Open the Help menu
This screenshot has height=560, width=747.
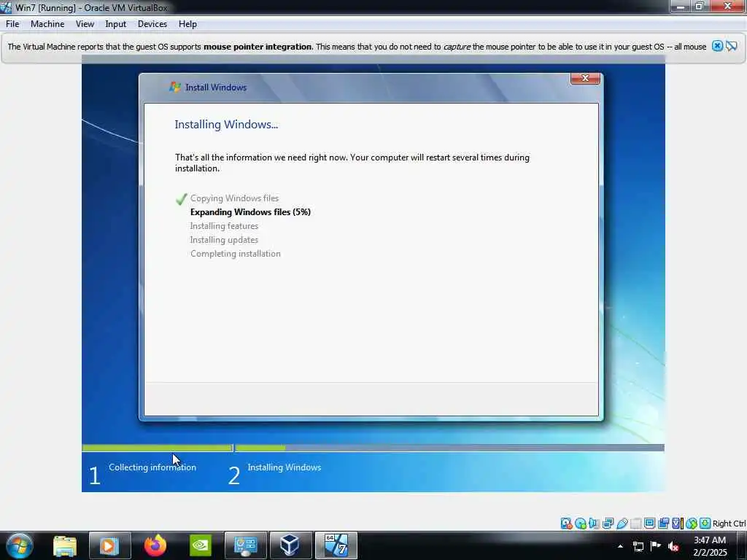(187, 24)
